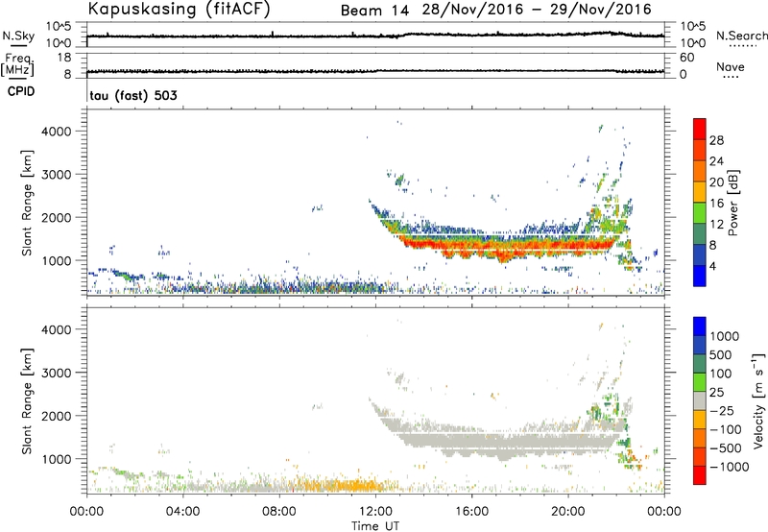The width and height of the screenshot is (768, 532).
Task: Click the gray ground-scatter band in velocity panel
Action: tap(505, 440)
